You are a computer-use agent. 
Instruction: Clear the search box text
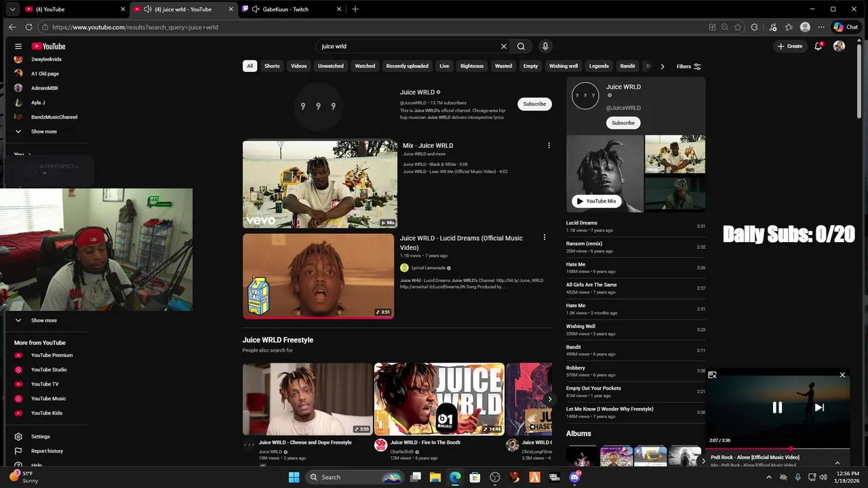(x=504, y=46)
